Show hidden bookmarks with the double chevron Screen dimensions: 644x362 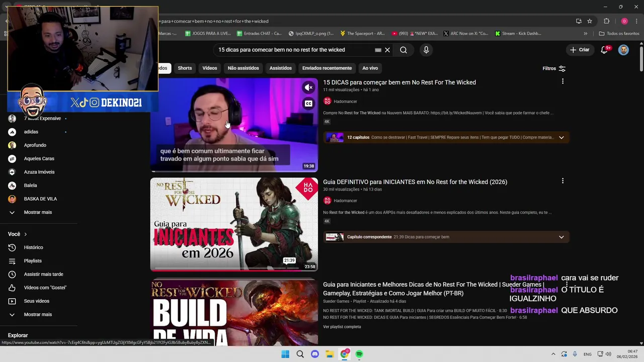click(x=585, y=33)
